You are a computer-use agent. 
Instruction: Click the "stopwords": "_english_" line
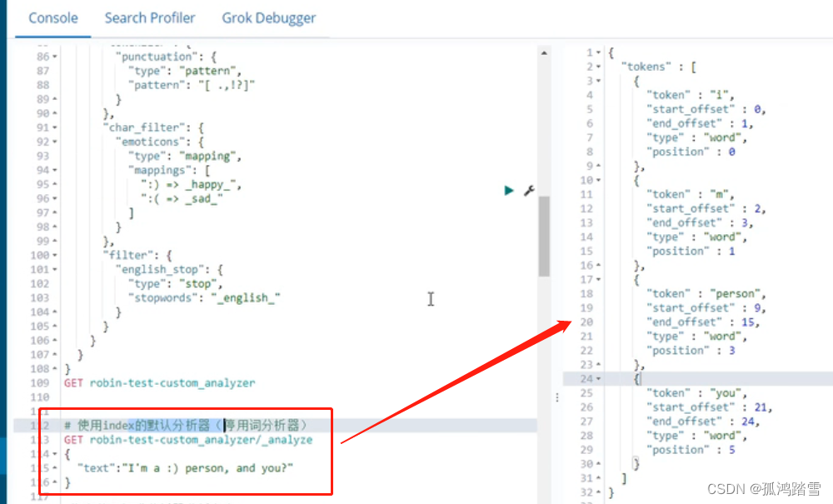click(205, 298)
